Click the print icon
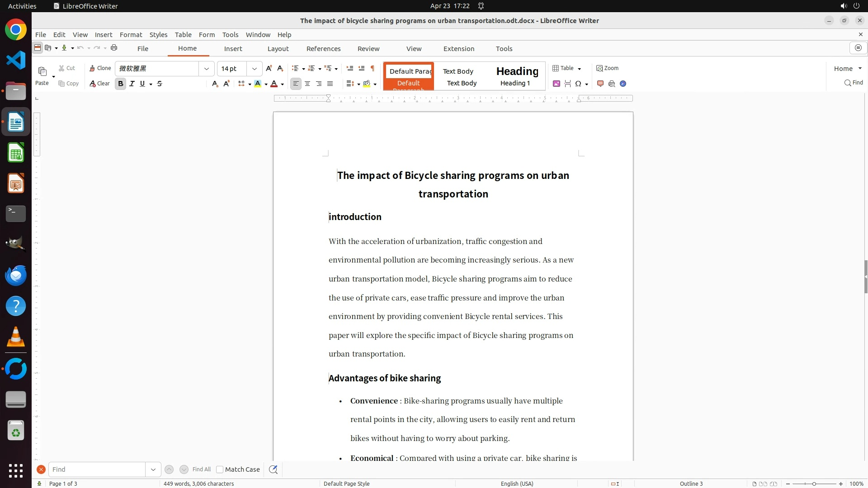The image size is (868, 488). coord(114,48)
